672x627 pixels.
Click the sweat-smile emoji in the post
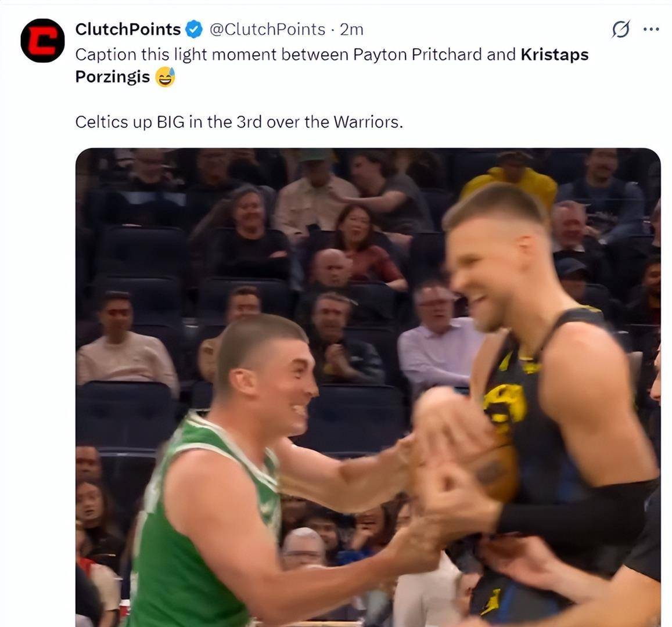165,77
